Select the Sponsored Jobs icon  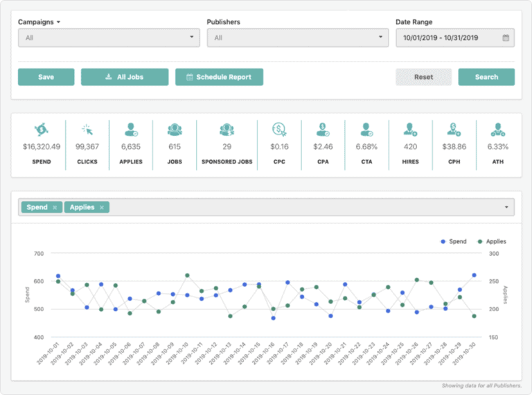pyautogui.click(x=227, y=129)
